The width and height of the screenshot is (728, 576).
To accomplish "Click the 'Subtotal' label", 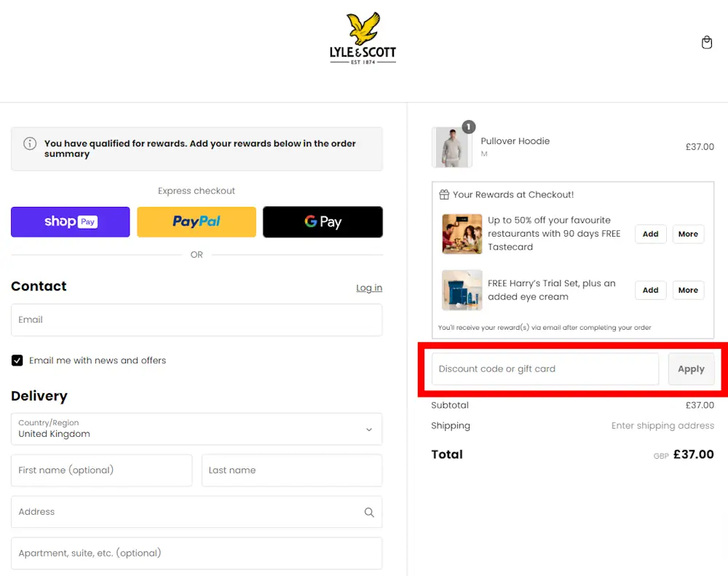I will (450, 405).
